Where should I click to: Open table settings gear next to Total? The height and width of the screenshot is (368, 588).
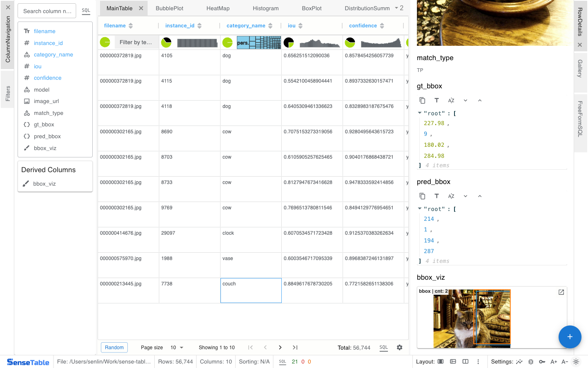[399, 348]
